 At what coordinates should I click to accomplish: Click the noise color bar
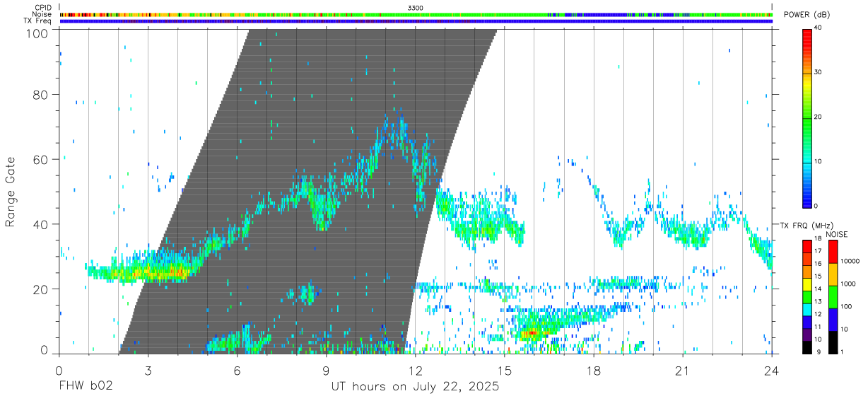pyautogui.click(x=833, y=296)
